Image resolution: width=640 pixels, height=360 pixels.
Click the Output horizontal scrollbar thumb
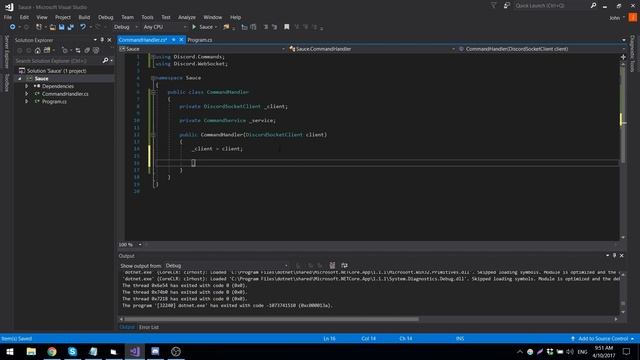pyautogui.click(x=271, y=319)
